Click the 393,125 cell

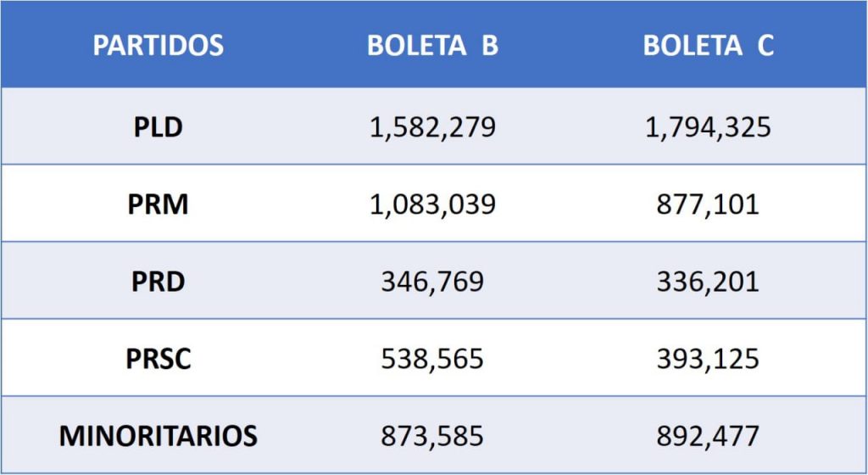708,359
